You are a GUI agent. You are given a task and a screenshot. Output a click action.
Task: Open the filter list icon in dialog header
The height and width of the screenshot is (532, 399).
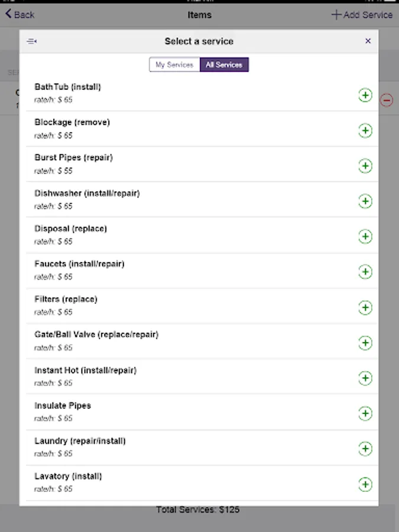(32, 41)
